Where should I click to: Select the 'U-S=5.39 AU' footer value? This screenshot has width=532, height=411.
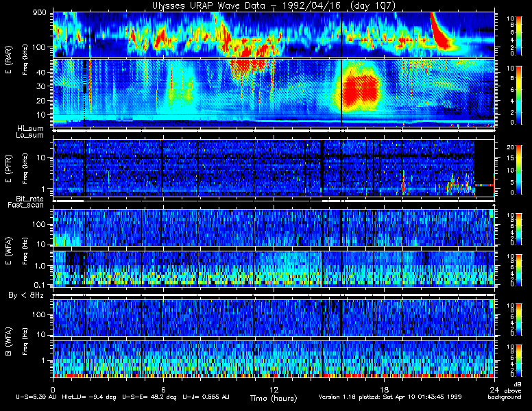(36, 397)
